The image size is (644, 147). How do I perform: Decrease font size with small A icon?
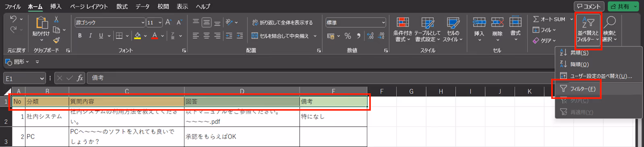(179, 22)
